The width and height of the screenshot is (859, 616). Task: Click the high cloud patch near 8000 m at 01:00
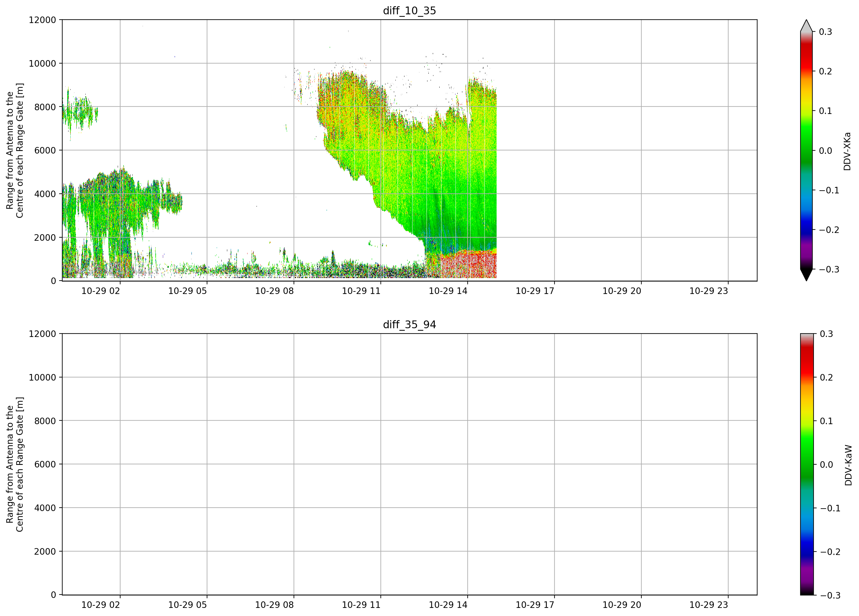coord(80,113)
